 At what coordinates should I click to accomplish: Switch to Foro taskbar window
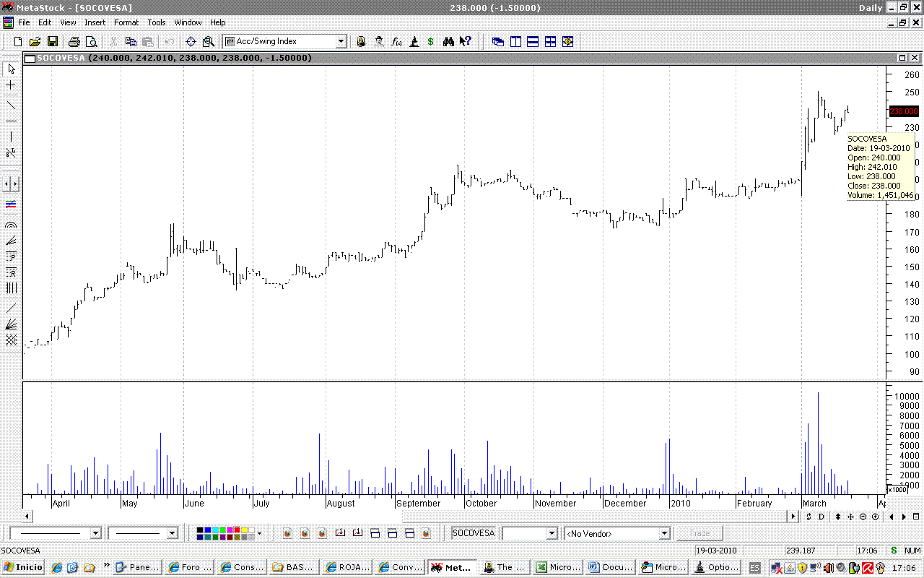click(x=190, y=567)
